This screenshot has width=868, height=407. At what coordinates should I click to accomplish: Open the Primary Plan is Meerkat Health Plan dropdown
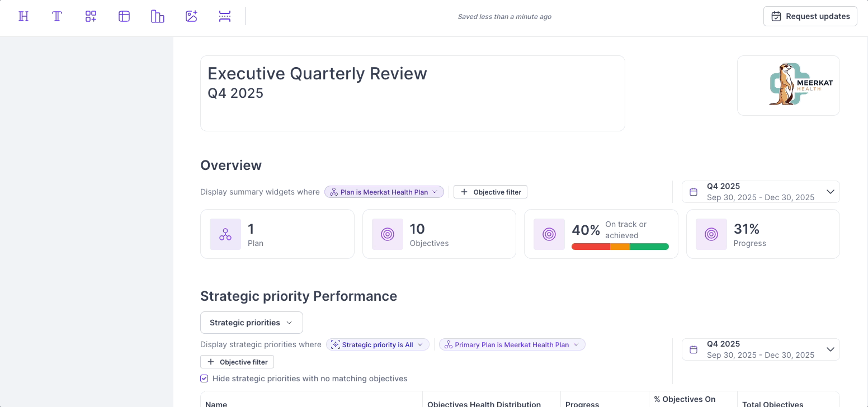(512, 344)
